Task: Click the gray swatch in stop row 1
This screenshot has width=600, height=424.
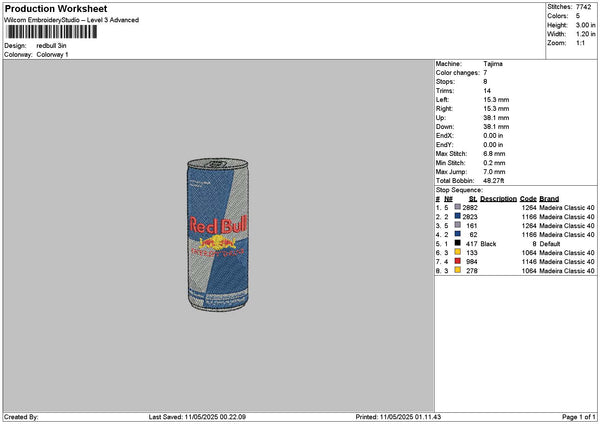Action: click(x=457, y=207)
